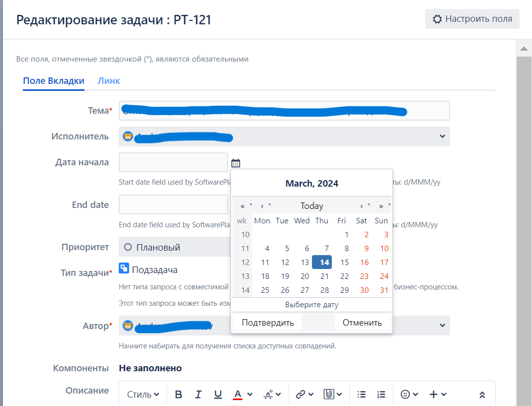This screenshot has width=532, height=406.
Task: Open the emoji picker in the editor
Action: tap(406, 394)
